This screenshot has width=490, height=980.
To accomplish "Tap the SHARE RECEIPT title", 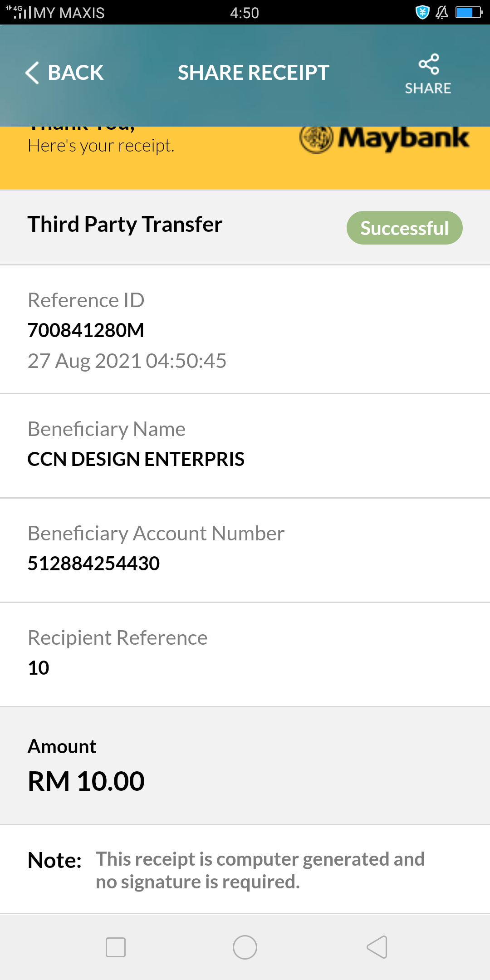I will click(254, 73).
